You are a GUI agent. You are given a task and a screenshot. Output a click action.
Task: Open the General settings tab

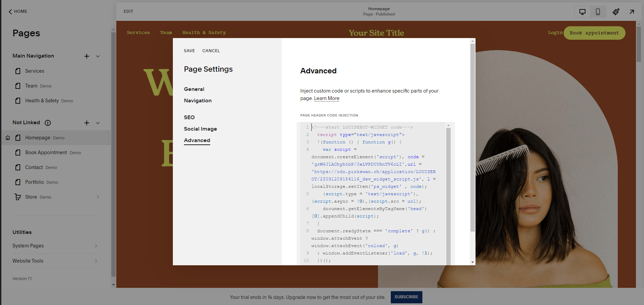pyautogui.click(x=194, y=89)
